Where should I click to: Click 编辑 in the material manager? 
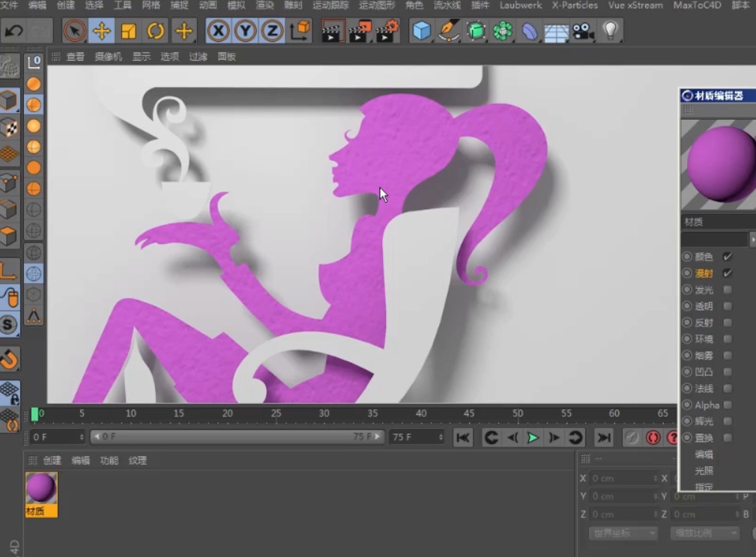pos(81,460)
